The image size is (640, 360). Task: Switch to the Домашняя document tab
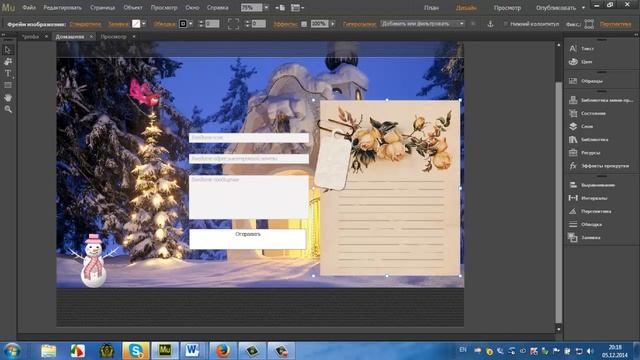click(70, 37)
